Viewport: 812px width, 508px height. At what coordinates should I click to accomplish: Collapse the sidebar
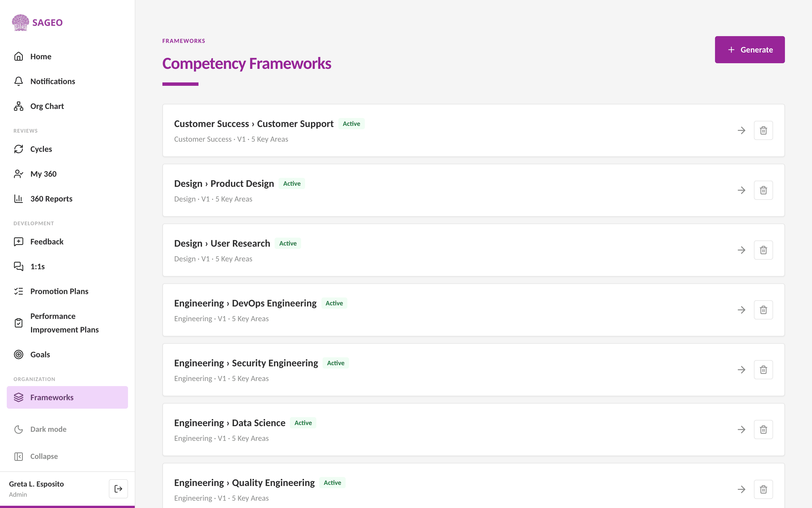pos(67,456)
